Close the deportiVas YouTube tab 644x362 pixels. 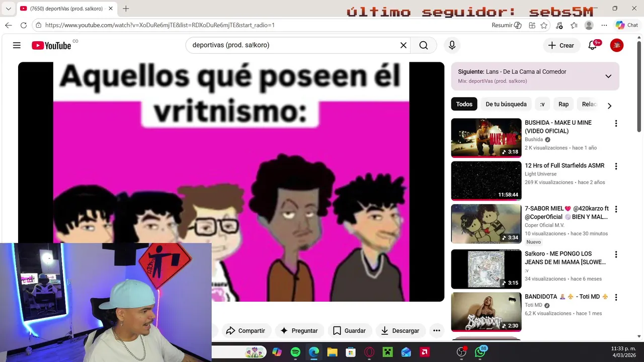pyautogui.click(x=111, y=9)
